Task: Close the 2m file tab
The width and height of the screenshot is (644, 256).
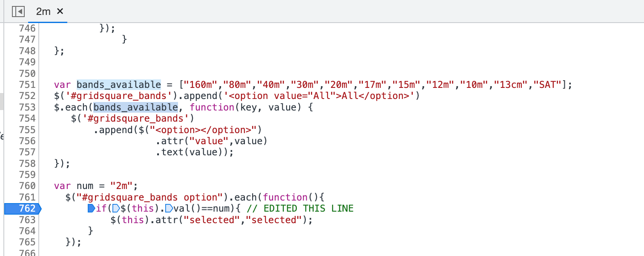Action: [60, 12]
